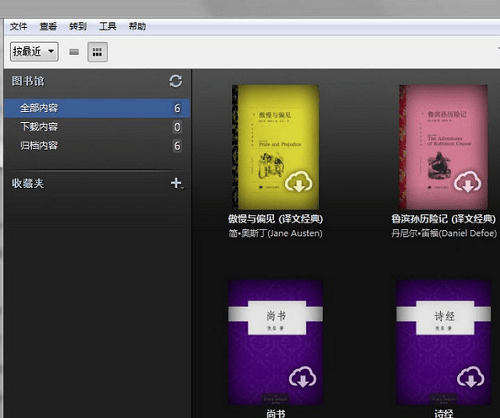Image resolution: width=500 pixels, height=418 pixels.
Task: Select 归档内容 in library
Action: [97, 146]
